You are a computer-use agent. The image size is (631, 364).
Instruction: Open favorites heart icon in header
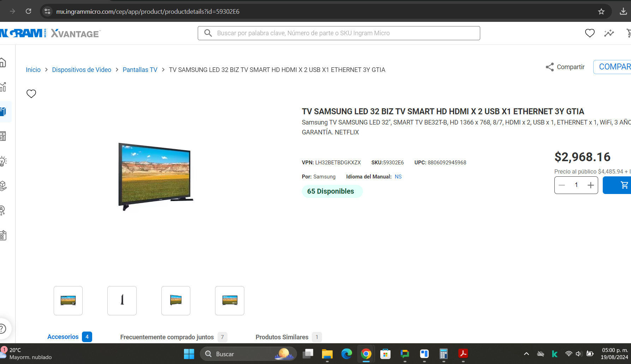pos(590,33)
